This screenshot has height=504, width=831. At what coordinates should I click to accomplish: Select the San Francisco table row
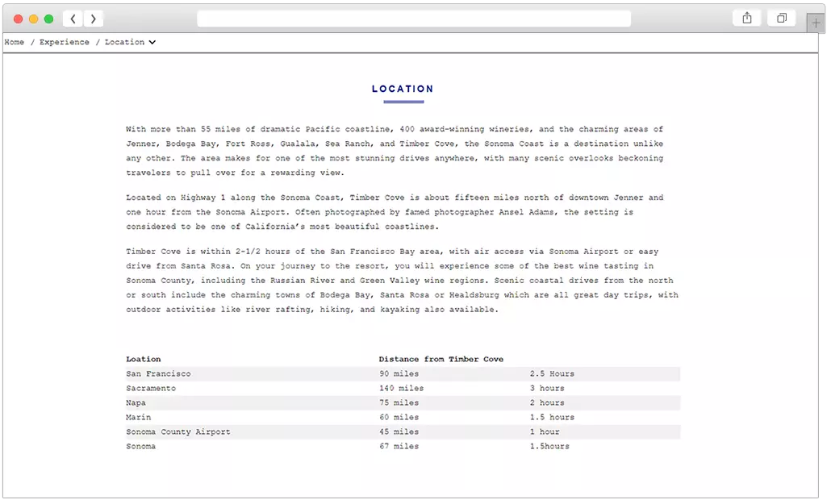(x=159, y=373)
